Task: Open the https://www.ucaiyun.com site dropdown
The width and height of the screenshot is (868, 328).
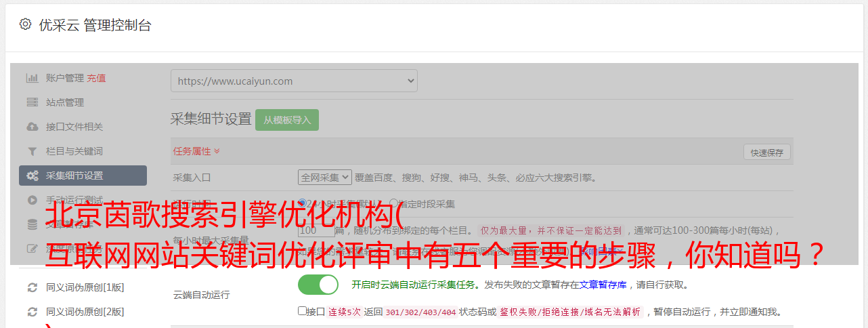Action: pyautogui.click(x=294, y=81)
